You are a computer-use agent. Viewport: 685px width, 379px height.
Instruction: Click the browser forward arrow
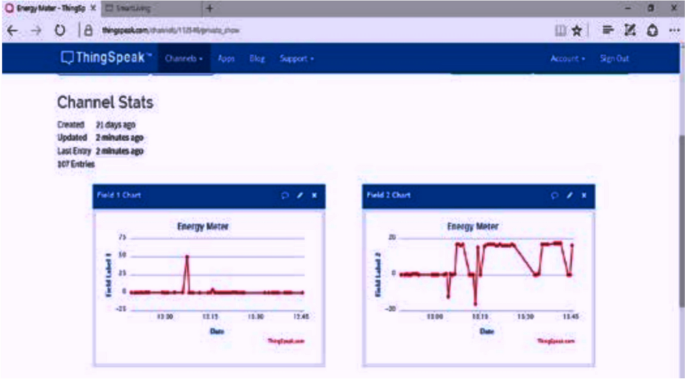click(36, 31)
